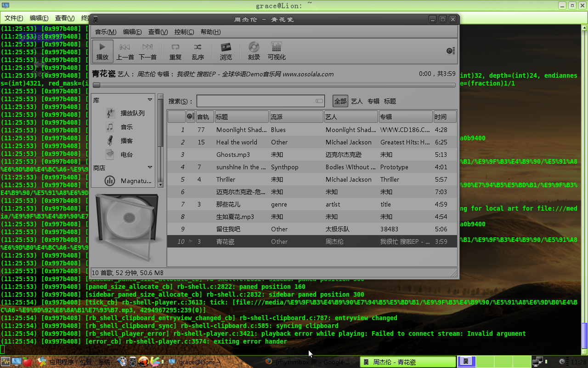
Task: Sort by the 流派 genre column
Action: [x=296, y=117]
